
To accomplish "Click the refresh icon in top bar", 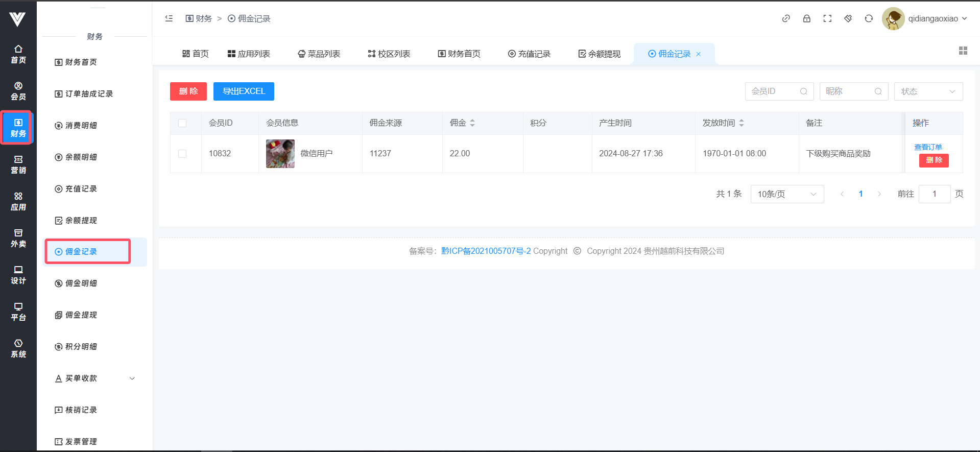I will (869, 18).
